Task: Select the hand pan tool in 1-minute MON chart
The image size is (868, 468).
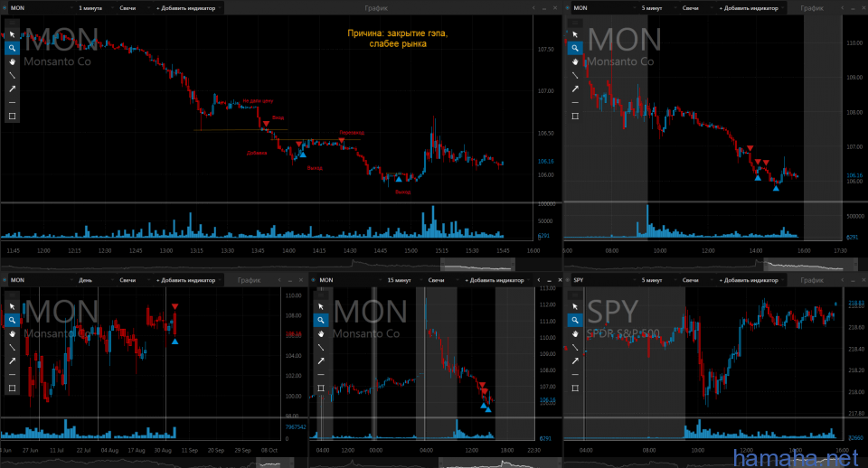Action: [x=12, y=61]
